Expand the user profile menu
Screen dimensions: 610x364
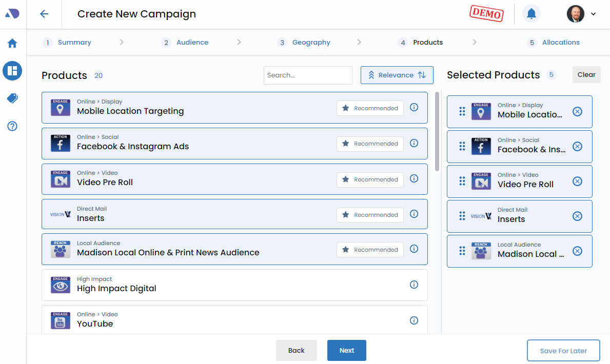tap(581, 14)
